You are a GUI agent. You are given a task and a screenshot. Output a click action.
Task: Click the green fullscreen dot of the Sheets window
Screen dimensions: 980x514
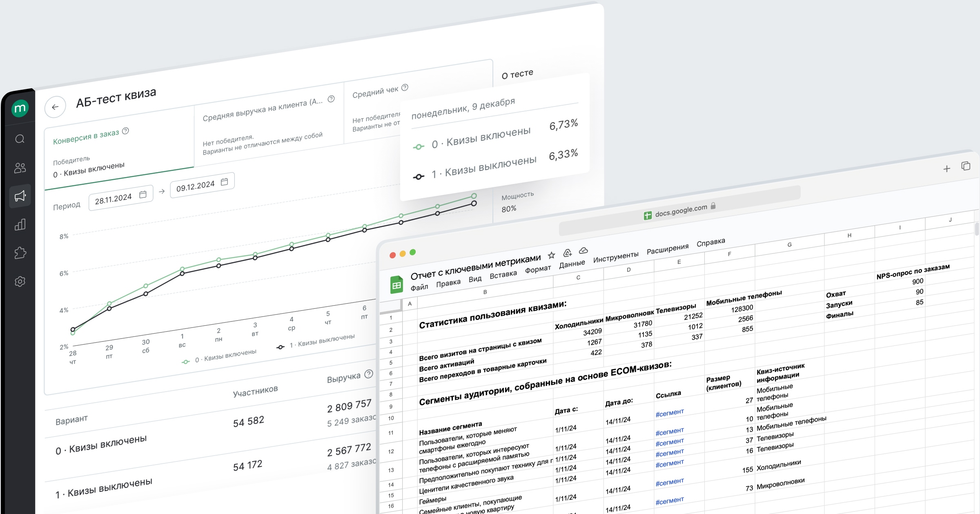point(413,252)
